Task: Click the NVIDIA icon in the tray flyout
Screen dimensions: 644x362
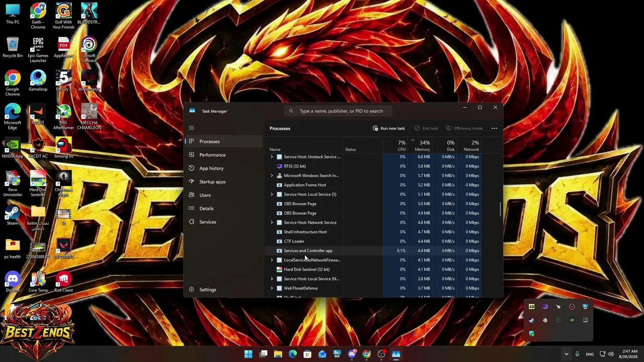Action: pyautogui.click(x=572, y=320)
